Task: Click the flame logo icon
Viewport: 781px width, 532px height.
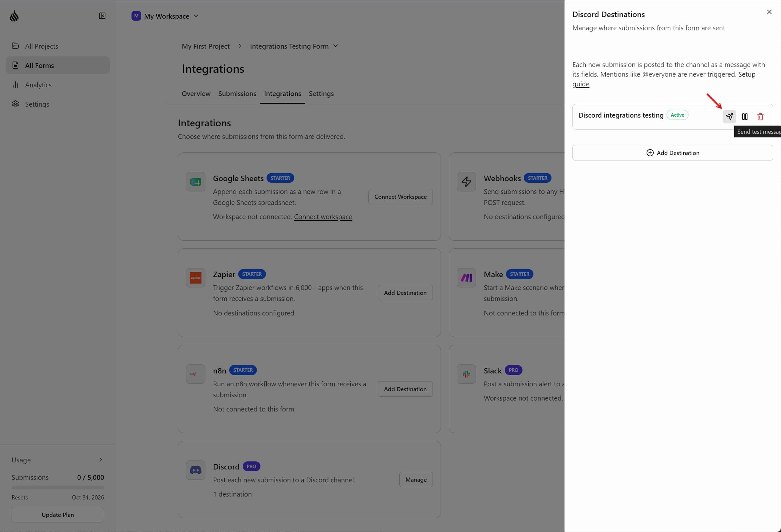Action: [14, 16]
